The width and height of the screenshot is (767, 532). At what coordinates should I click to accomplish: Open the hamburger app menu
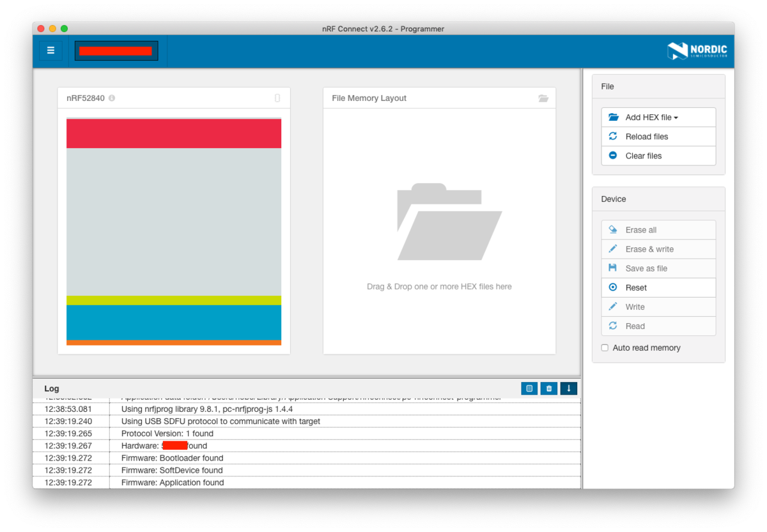point(50,50)
